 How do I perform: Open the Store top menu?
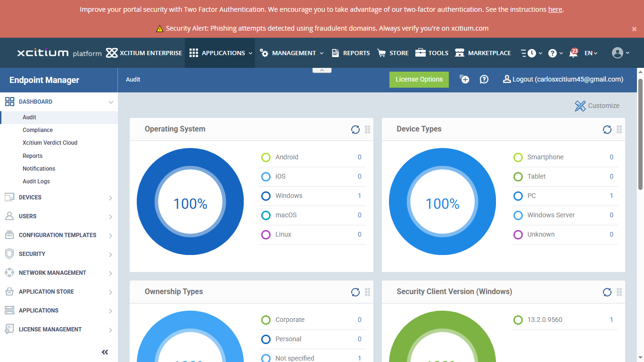coord(393,53)
